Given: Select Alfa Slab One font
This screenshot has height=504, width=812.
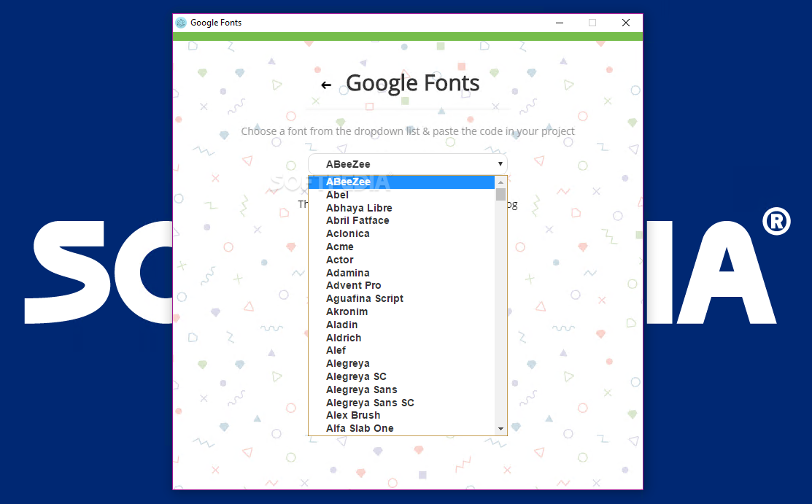Looking at the screenshot, I should tap(402, 428).
